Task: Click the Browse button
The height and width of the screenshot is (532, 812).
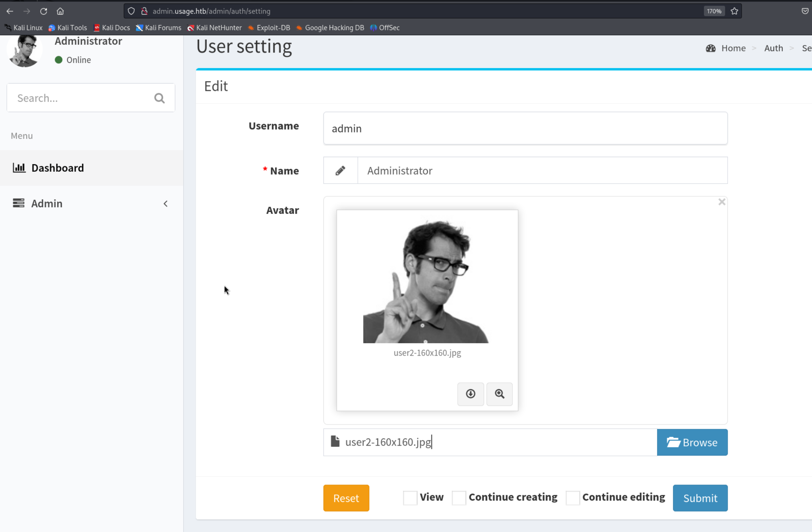Action: coord(692,442)
